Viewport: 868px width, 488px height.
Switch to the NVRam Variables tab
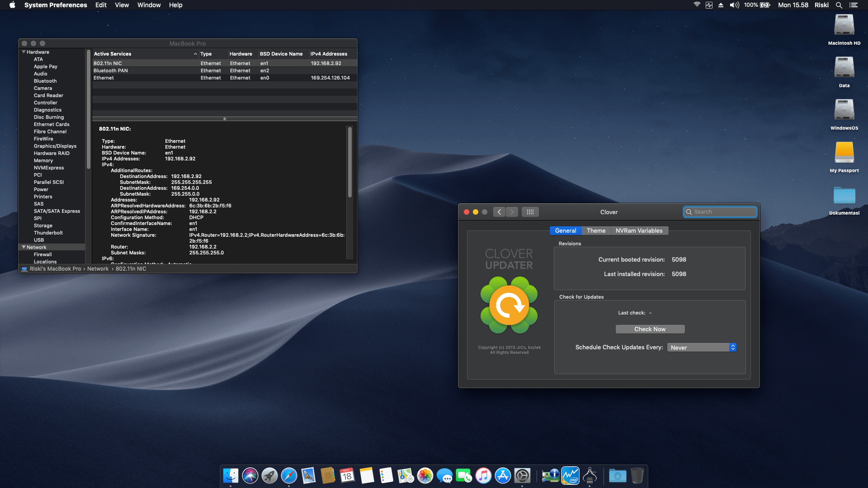click(639, 230)
